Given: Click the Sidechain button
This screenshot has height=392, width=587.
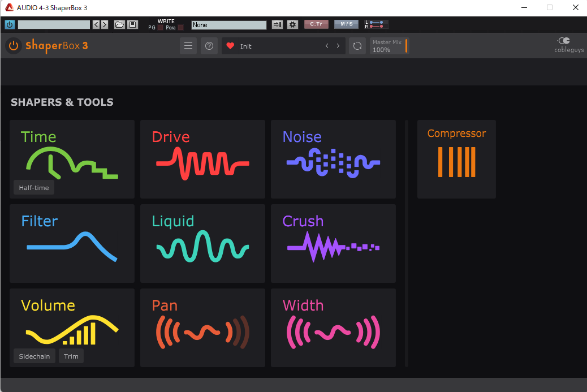Looking at the screenshot, I should coord(34,356).
